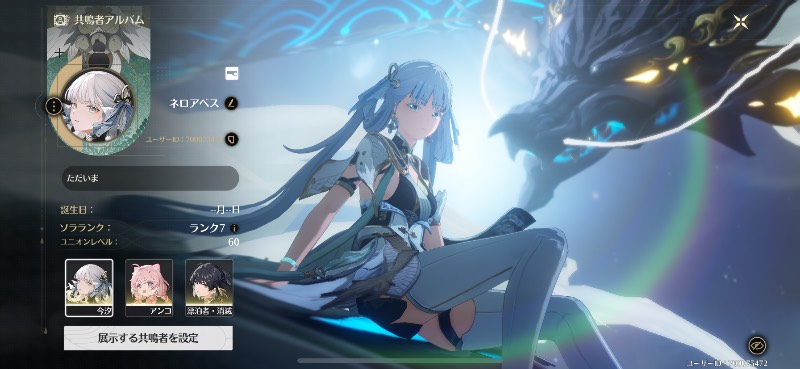This screenshot has width=800, height=369.
Task: Click the ユーザーID text at bottom right
Action: pos(727,362)
